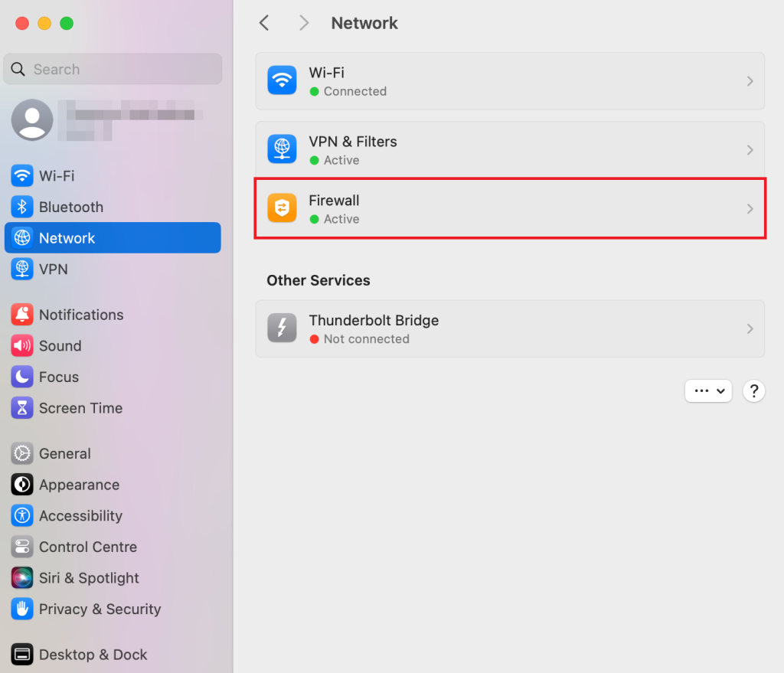Viewport: 784px width, 673px height.
Task: Click the Firewall shield icon
Action: coord(282,208)
